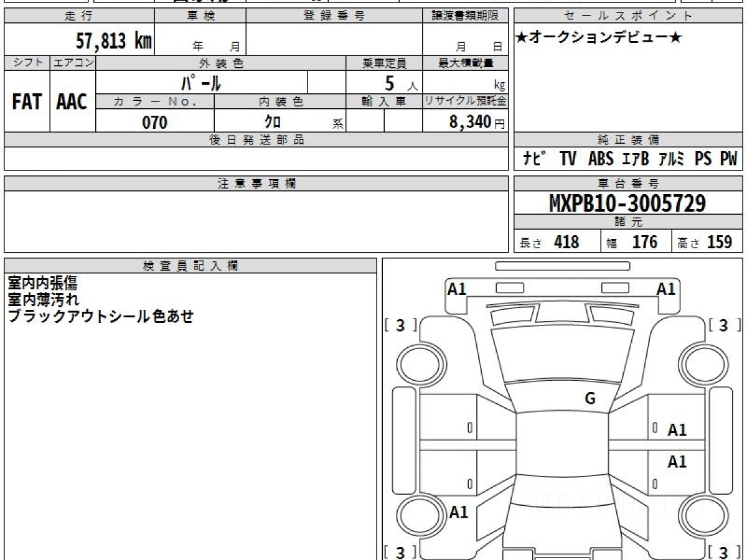Click the height value 高さ 159
Viewport: 747px width, 560px height.
tap(705, 242)
